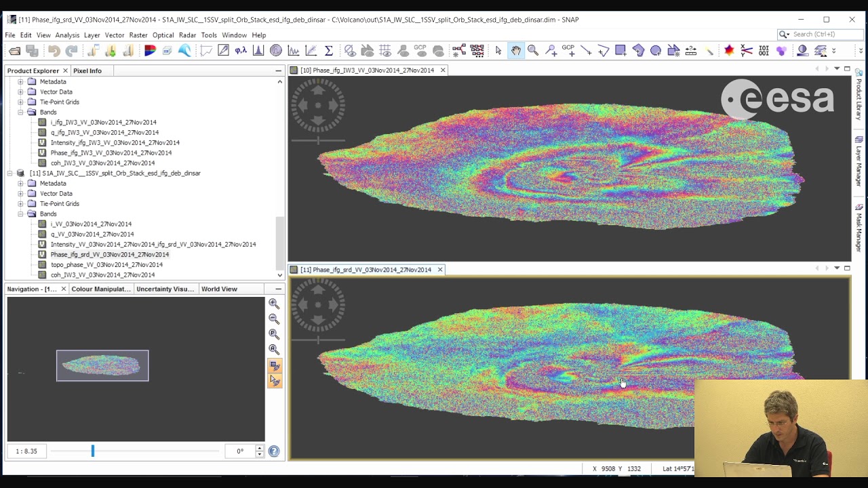Screen dimensions: 868x488
Task: Select the Zoom magnifier tool
Action: click(x=533, y=51)
